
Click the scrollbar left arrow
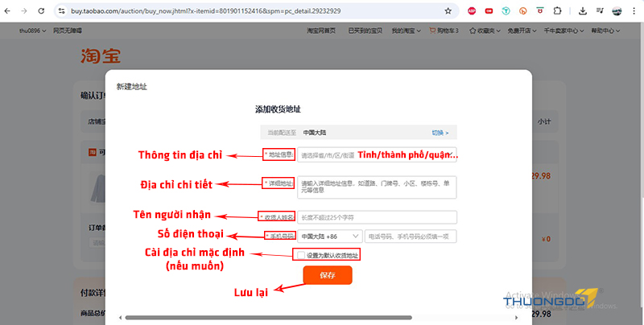pyautogui.click(x=120, y=318)
